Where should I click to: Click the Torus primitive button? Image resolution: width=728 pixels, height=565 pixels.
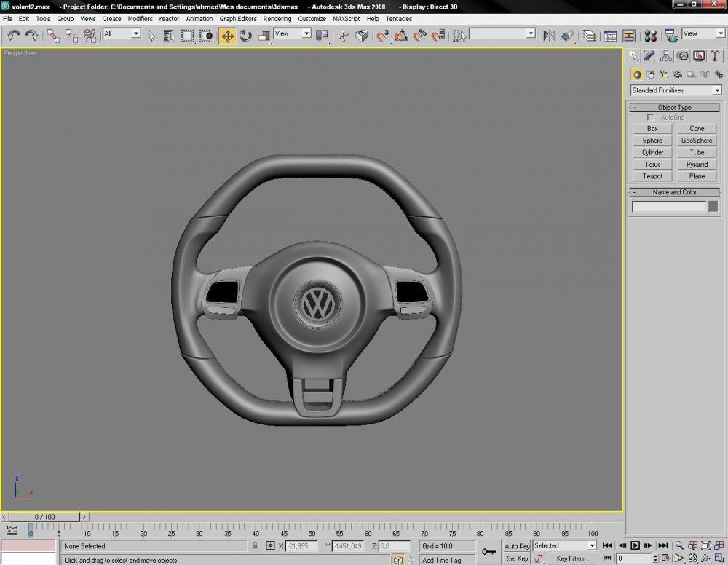(652, 165)
